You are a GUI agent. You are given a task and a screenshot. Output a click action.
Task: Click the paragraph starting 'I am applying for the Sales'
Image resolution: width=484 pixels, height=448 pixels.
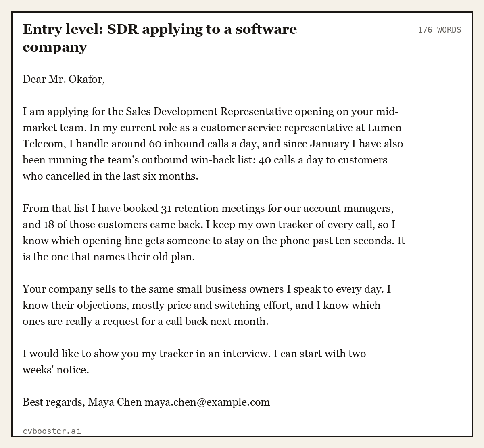point(214,144)
